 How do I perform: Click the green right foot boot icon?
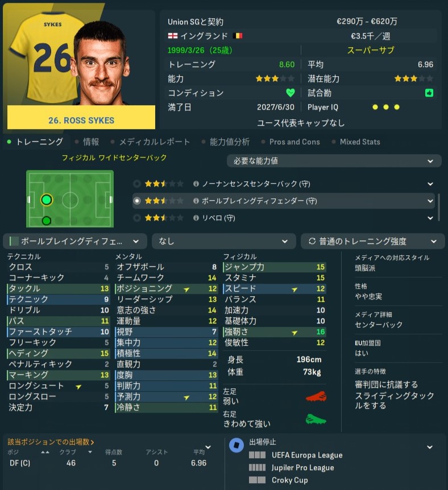click(316, 419)
